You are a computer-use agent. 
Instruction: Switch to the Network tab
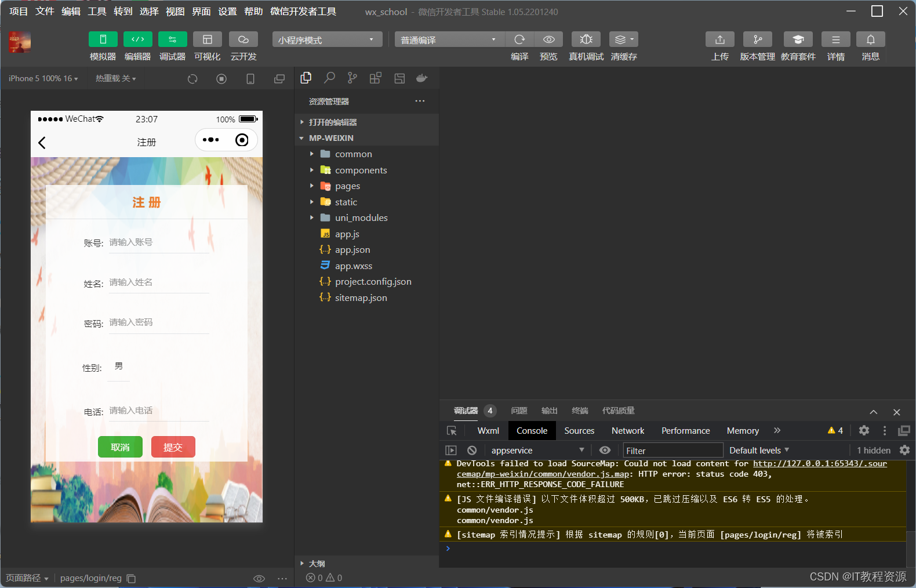click(x=628, y=431)
